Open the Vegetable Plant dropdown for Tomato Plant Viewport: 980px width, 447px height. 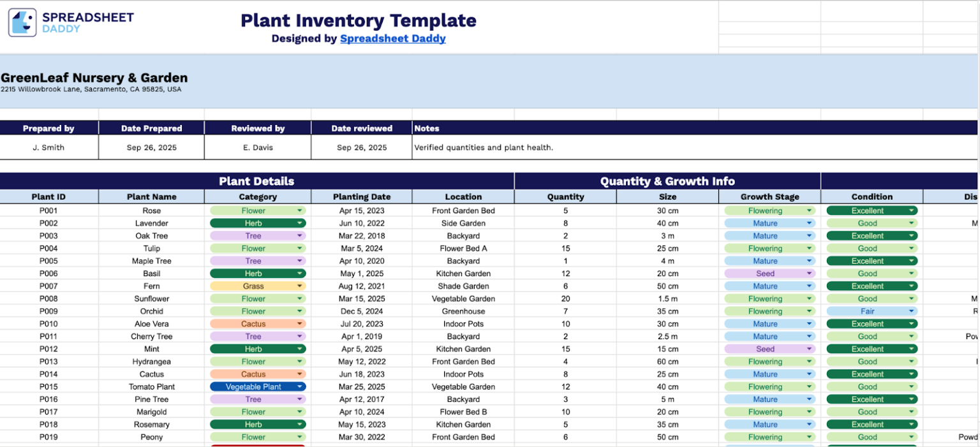tap(300, 386)
